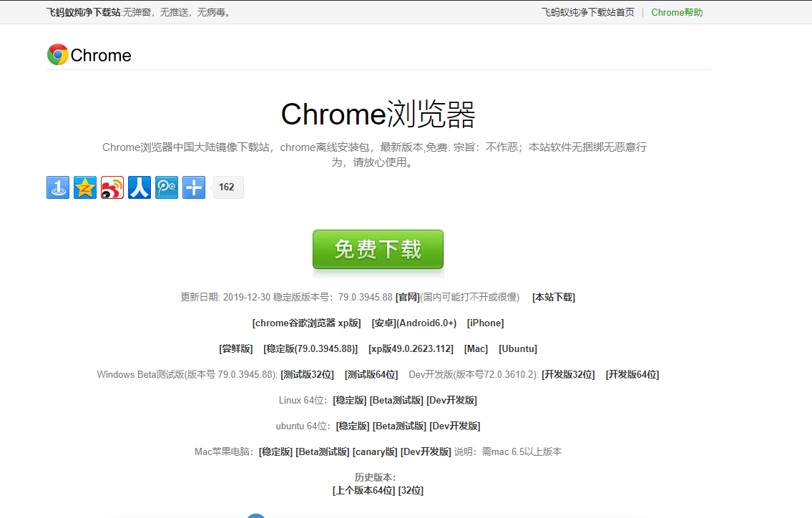Open 飞蚂蚁纯净下载站首页 link in top bar
Viewport: 812px width, 518px height.
point(588,12)
